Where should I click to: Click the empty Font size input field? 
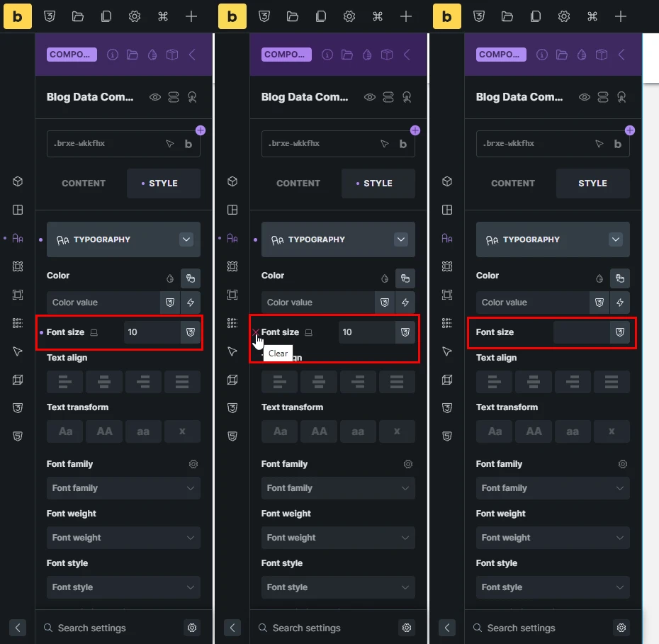pos(582,332)
